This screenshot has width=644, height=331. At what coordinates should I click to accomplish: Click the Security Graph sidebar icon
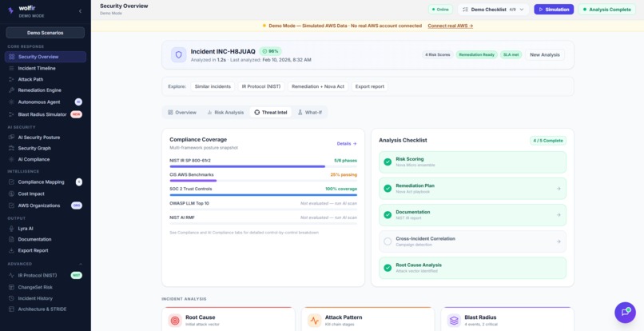tap(11, 148)
